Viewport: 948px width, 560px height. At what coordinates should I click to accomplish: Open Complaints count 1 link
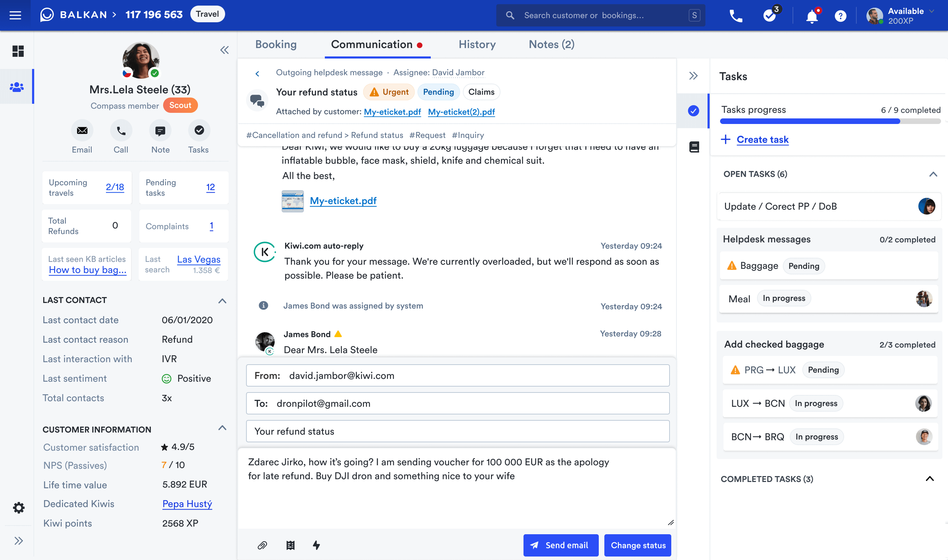212,226
